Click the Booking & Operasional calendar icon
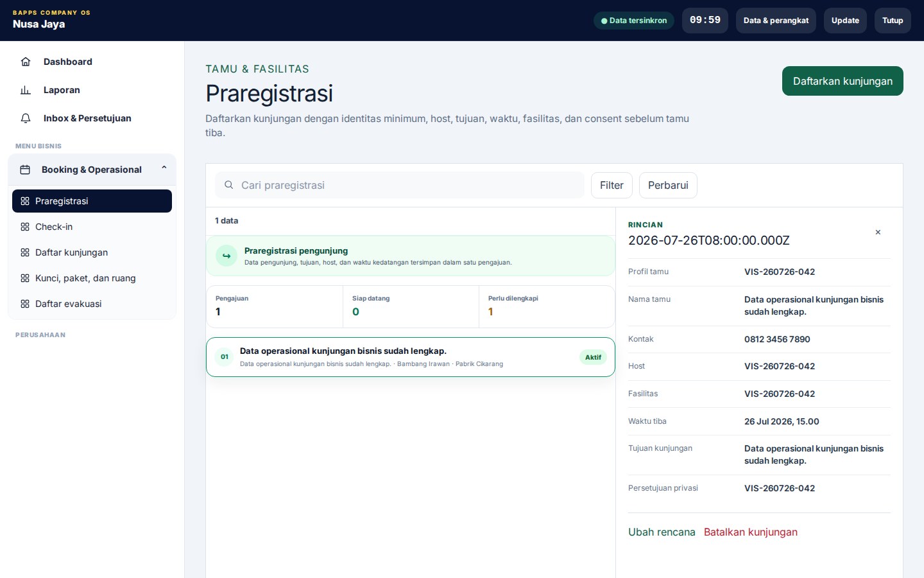924x578 pixels. coord(25,170)
